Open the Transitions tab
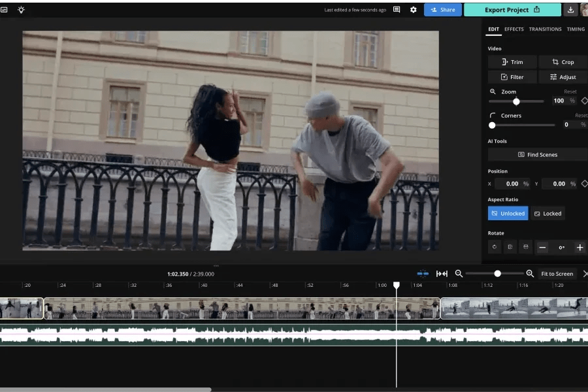588x392 pixels. pos(545,29)
